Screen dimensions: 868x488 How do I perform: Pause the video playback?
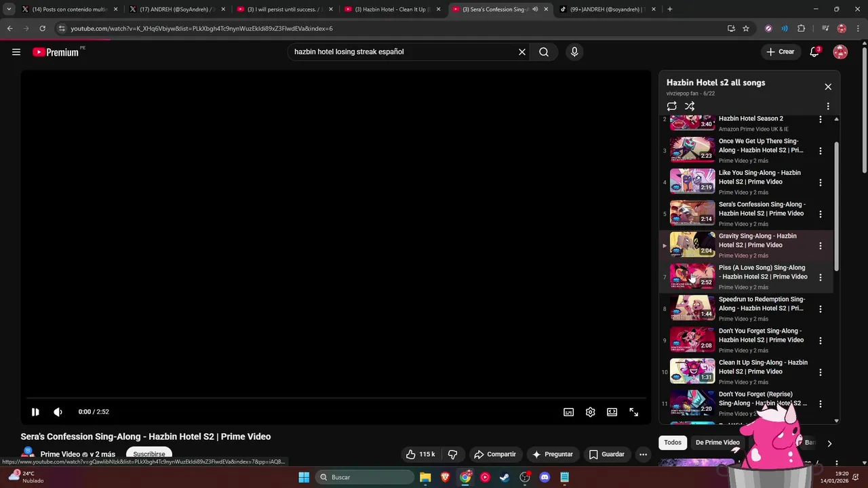[x=35, y=412]
